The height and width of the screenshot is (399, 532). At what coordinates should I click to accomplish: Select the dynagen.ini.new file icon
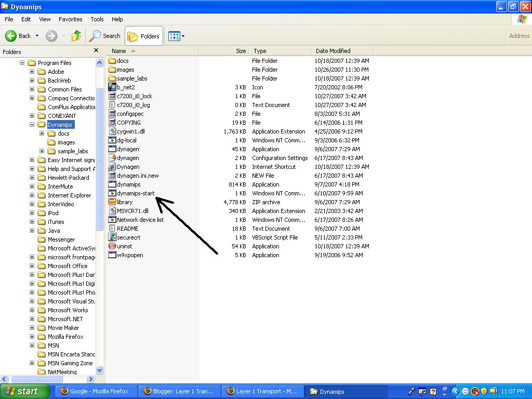pos(112,176)
